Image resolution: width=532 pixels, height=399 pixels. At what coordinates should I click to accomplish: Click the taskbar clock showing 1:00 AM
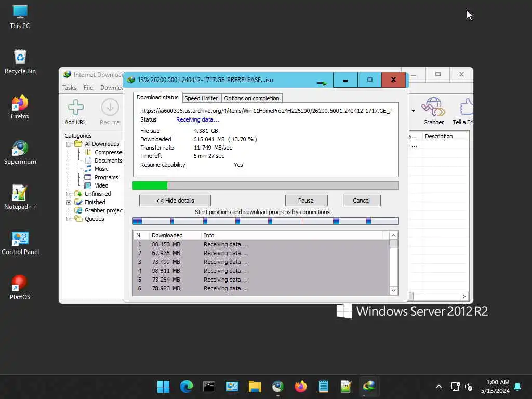(495, 387)
